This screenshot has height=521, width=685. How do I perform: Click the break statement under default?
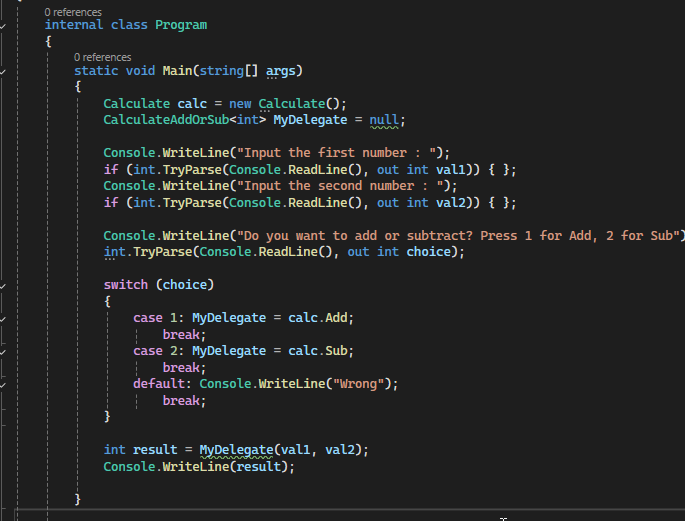click(x=181, y=400)
